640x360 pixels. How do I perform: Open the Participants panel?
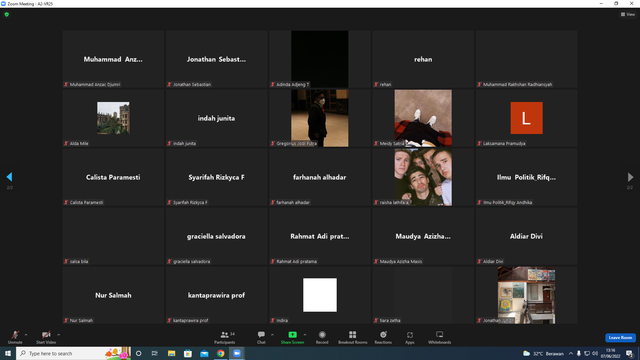click(224, 337)
